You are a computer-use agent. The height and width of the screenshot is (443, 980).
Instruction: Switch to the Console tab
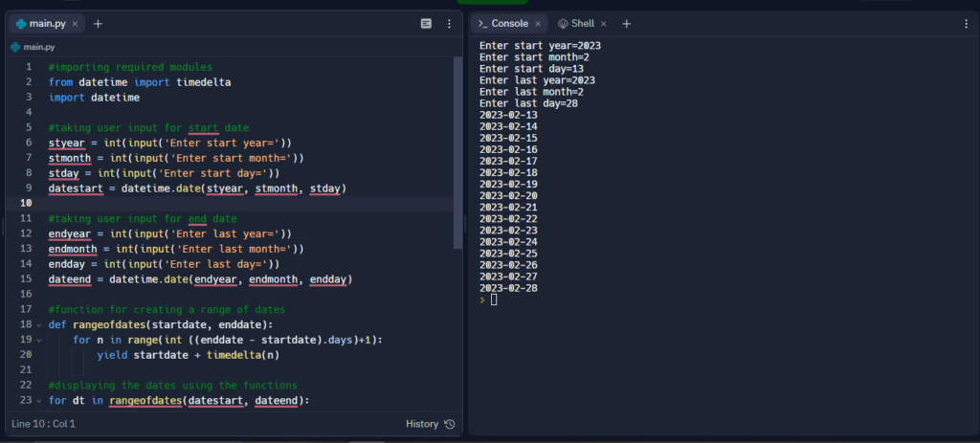[509, 24]
